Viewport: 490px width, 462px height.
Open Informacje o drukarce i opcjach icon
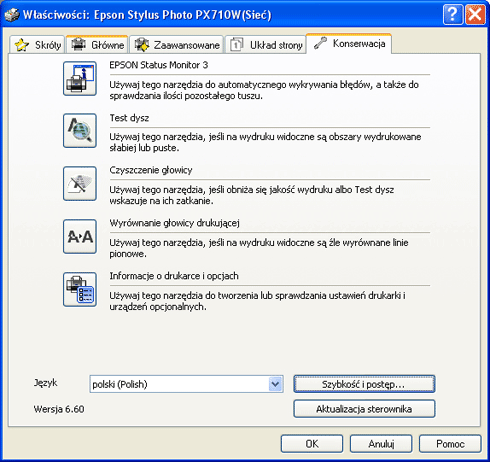point(80,289)
